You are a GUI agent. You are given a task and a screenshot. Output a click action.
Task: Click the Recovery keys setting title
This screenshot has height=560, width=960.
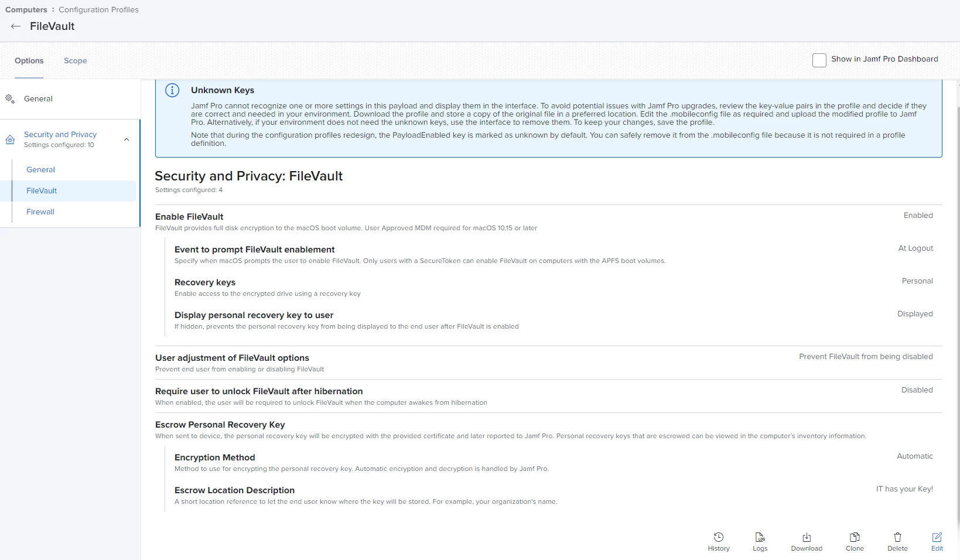click(205, 282)
